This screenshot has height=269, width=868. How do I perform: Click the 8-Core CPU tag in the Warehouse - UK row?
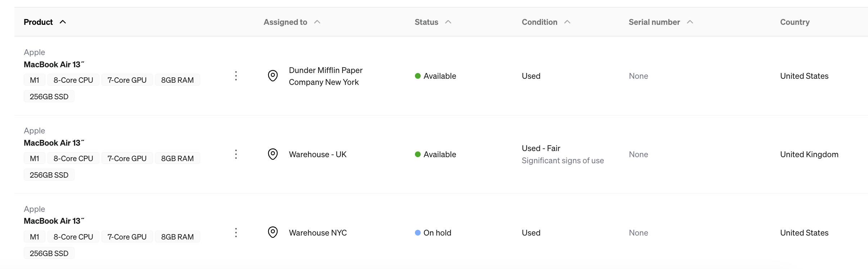pyautogui.click(x=73, y=158)
